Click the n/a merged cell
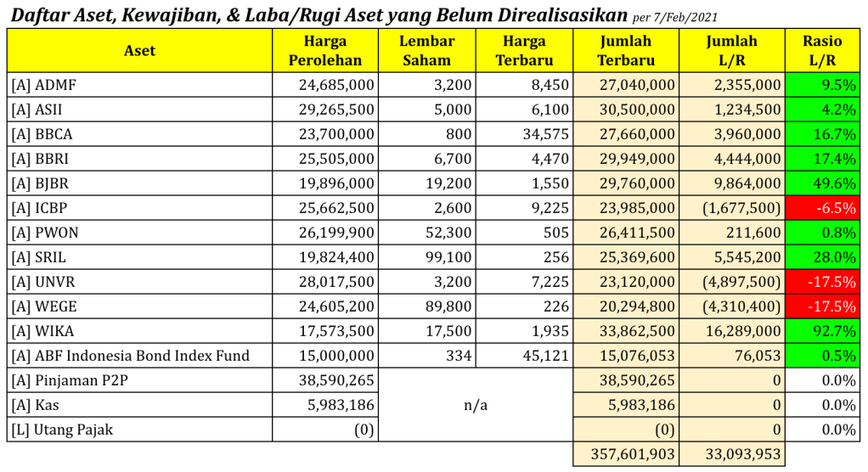This screenshot has width=868, height=472. pos(476,405)
